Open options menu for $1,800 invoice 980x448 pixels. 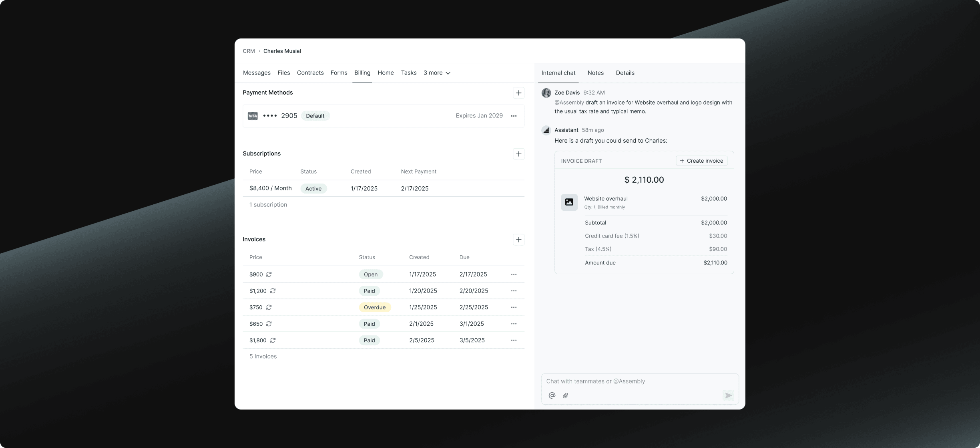click(x=514, y=340)
